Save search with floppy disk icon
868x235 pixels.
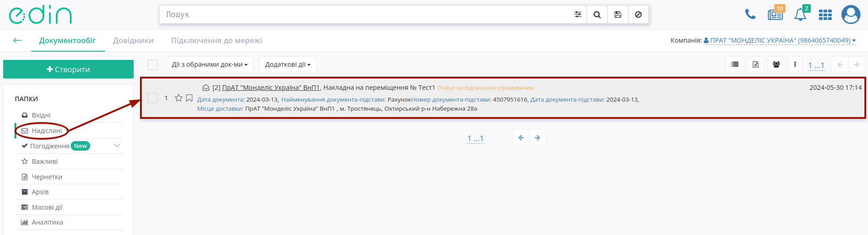(x=617, y=15)
